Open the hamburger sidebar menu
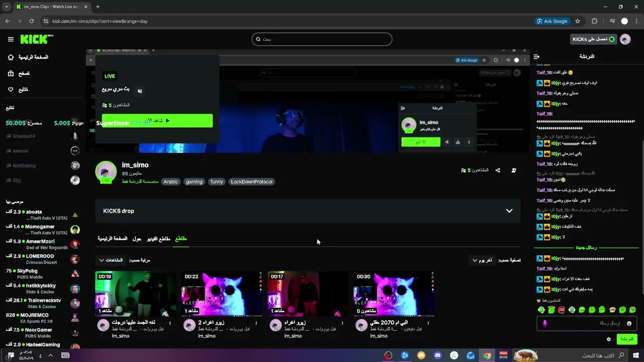 pyautogui.click(x=11, y=39)
